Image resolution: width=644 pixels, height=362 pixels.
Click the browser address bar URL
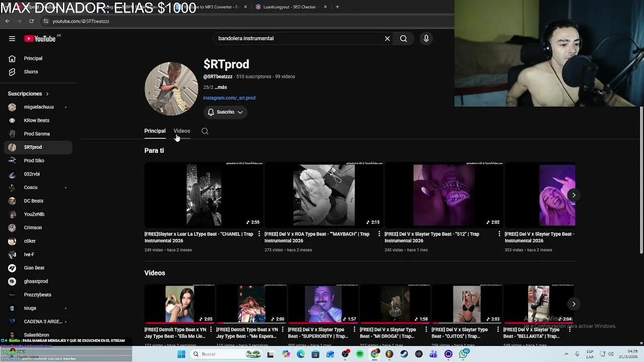[81, 21]
